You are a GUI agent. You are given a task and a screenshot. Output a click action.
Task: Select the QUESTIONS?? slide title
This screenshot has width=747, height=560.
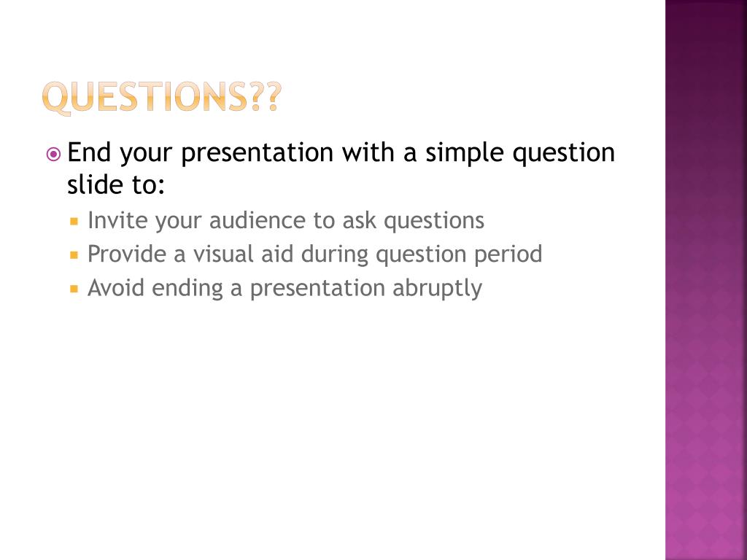[162, 98]
